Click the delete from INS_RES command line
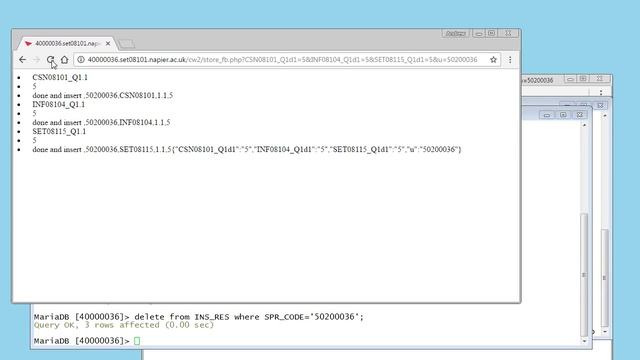This screenshot has width=640, height=360. pyautogui.click(x=199, y=317)
